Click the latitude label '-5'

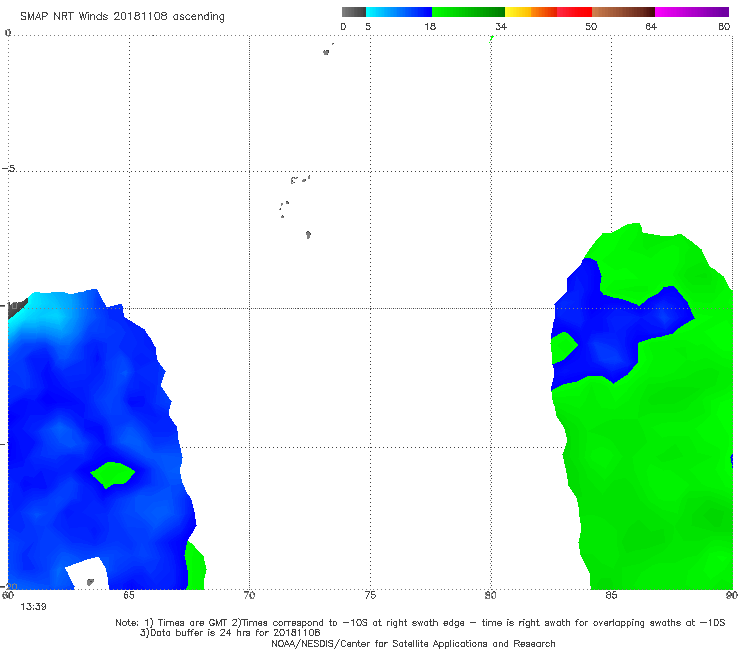click(9, 168)
